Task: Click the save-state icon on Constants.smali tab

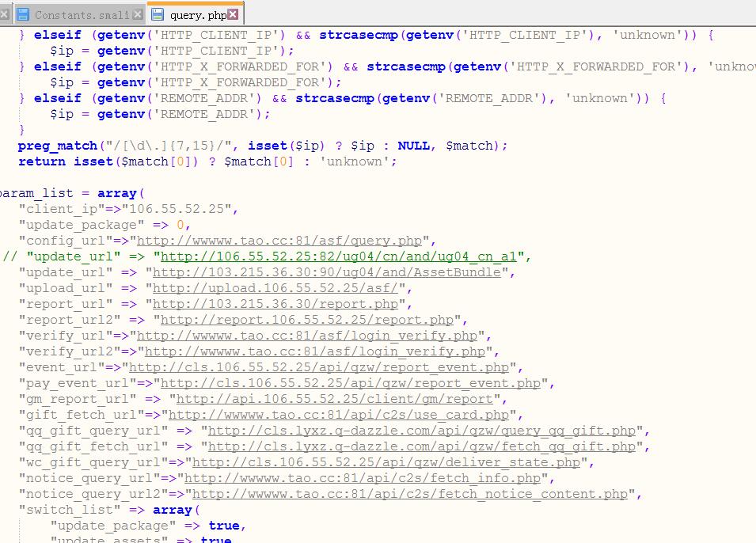Action: pos(23,14)
